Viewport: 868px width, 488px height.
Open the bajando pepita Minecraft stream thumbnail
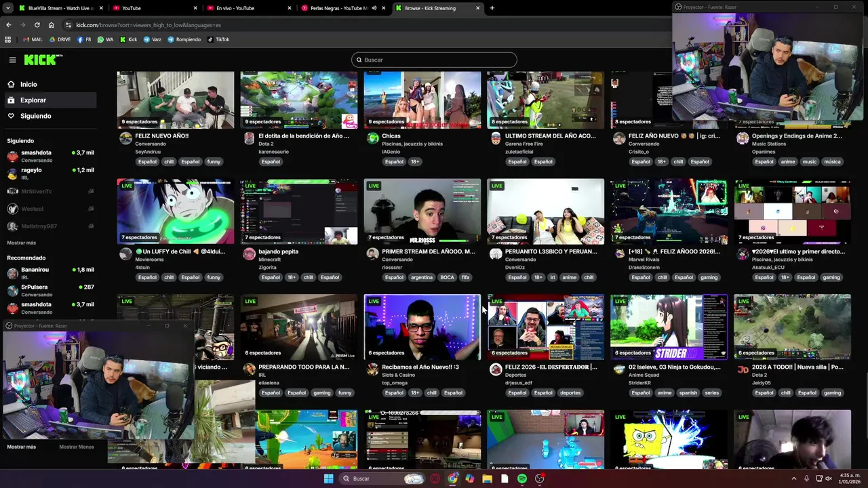tap(298, 211)
